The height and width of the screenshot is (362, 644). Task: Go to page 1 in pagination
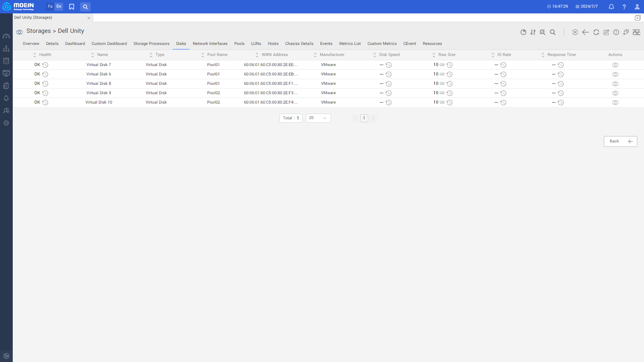click(x=364, y=118)
